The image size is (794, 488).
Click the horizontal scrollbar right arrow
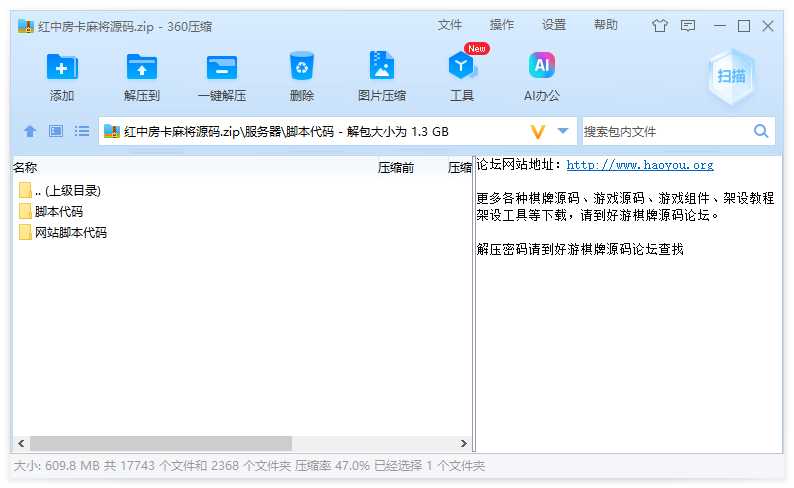pos(463,443)
